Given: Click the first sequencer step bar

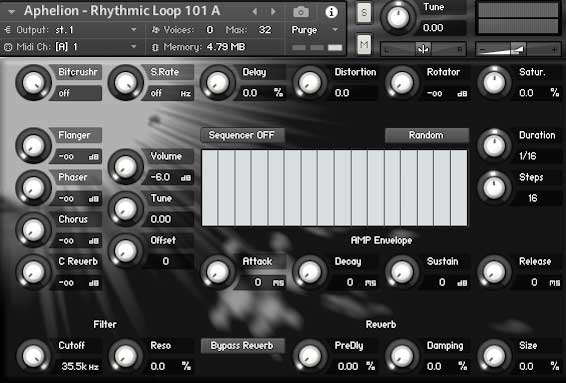Looking at the screenshot, I should [210, 188].
